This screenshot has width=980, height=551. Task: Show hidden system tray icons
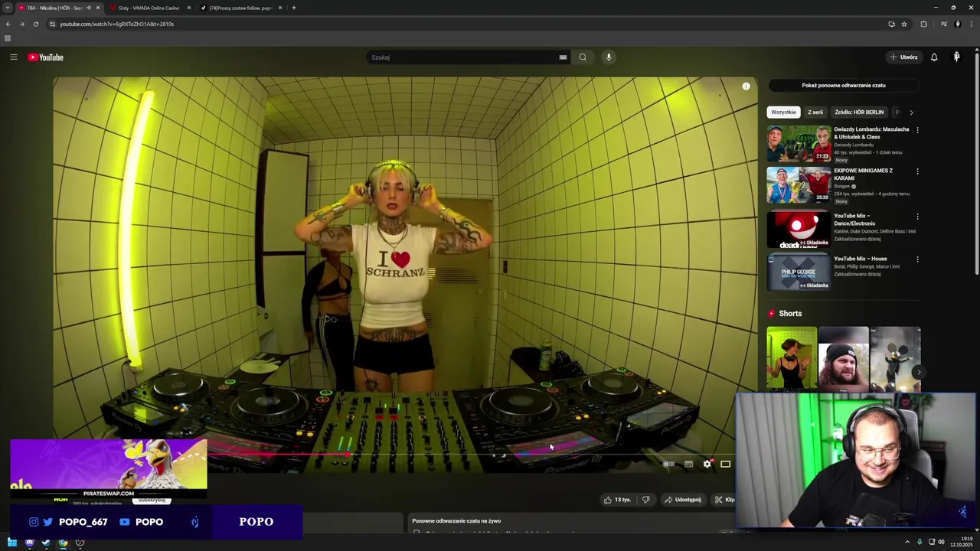point(908,543)
